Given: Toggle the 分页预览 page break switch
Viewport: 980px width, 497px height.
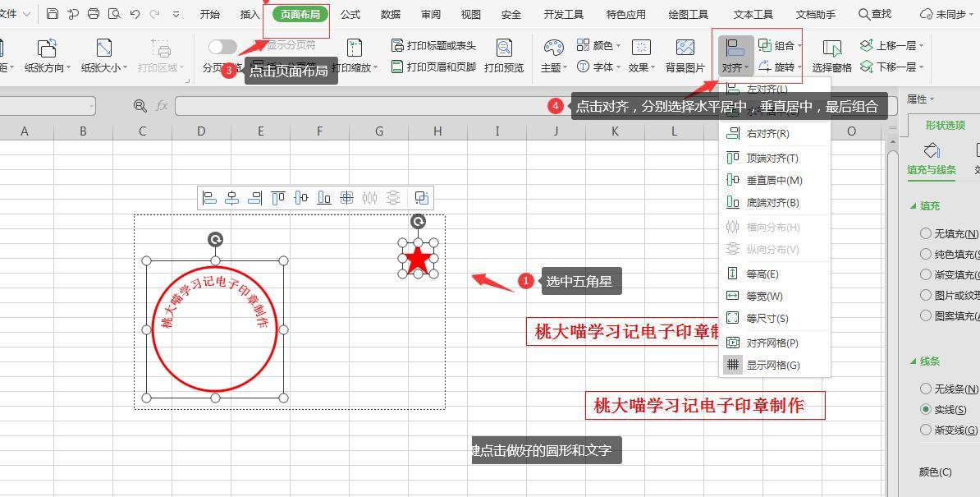Looking at the screenshot, I should click(x=222, y=47).
